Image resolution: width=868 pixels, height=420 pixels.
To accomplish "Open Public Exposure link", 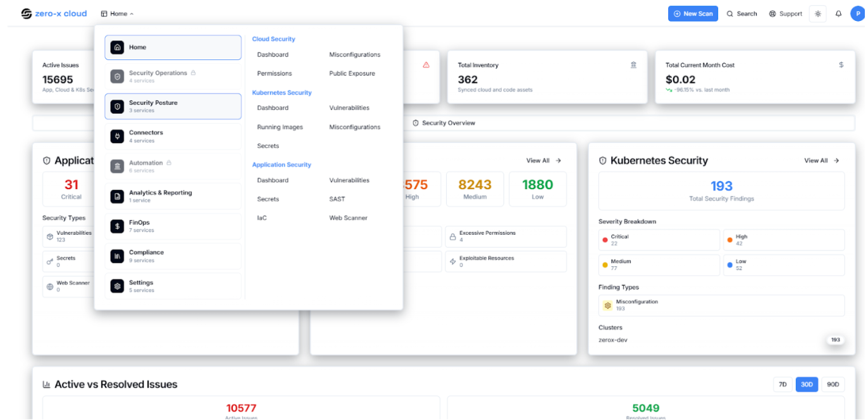I will click(x=352, y=73).
